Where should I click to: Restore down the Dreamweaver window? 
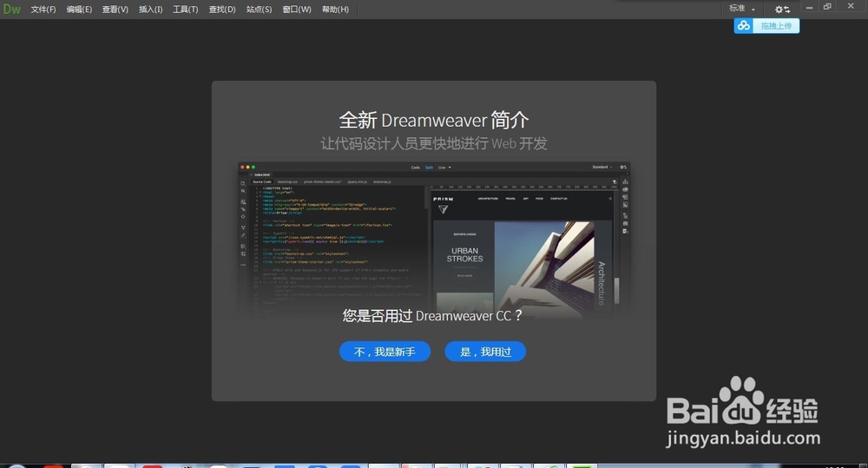pyautogui.click(x=827, y=7)
